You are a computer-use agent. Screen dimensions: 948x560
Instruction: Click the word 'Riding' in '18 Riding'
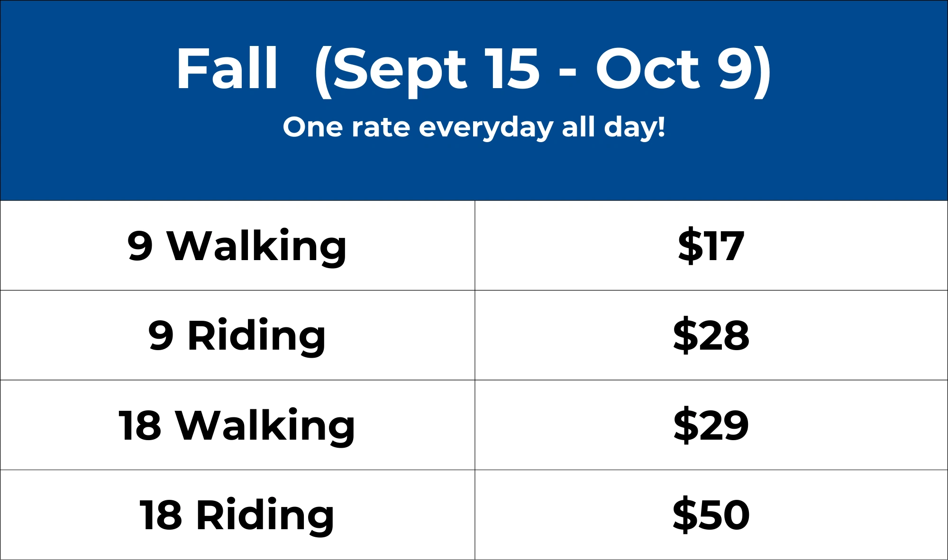tap(265, 515)
